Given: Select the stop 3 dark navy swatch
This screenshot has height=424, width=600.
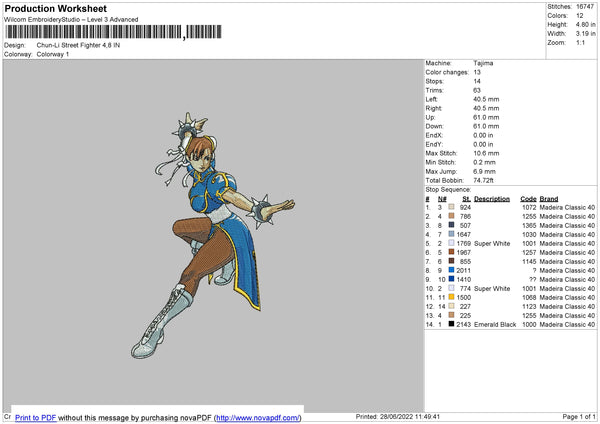Looking at the screenshot, I should 452,225.
